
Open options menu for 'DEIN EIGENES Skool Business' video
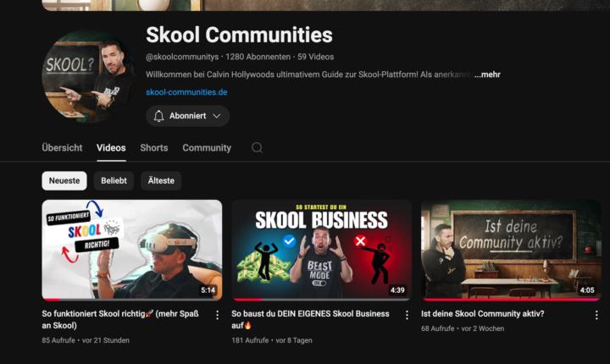pyautogui.click(x=407, y=315)
